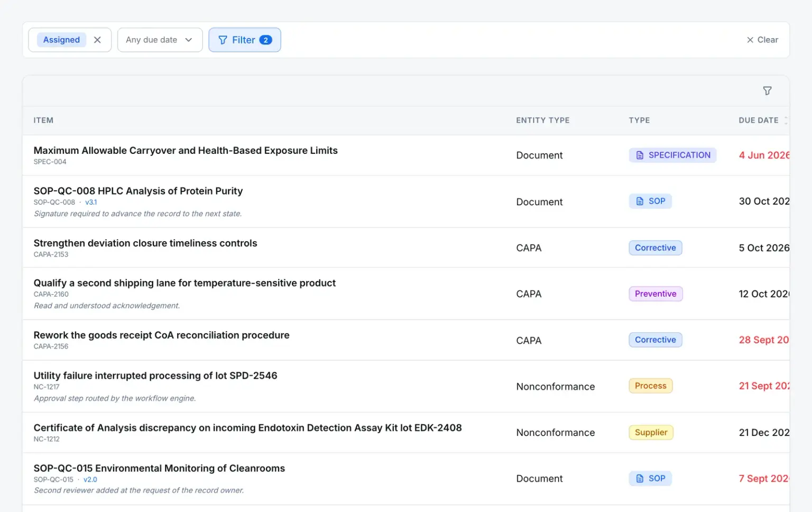Click the 5 Oct 2026 due date

coord(764,248)
